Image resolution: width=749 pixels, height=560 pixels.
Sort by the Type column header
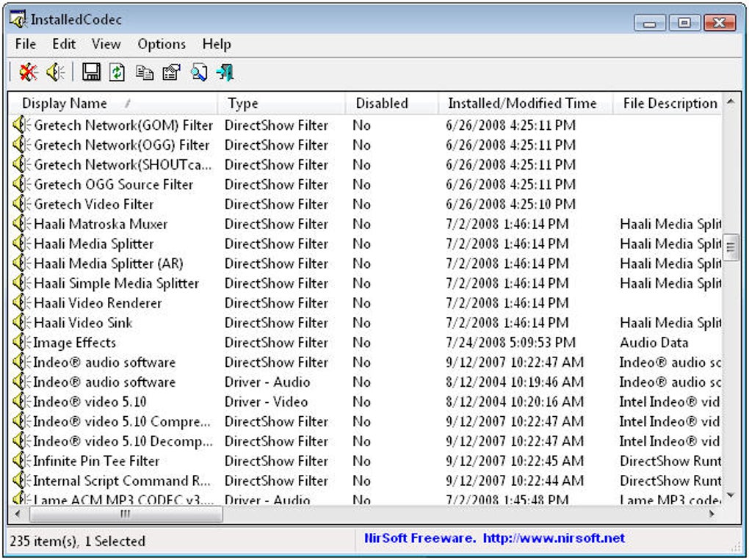click(x=281, y=103)
